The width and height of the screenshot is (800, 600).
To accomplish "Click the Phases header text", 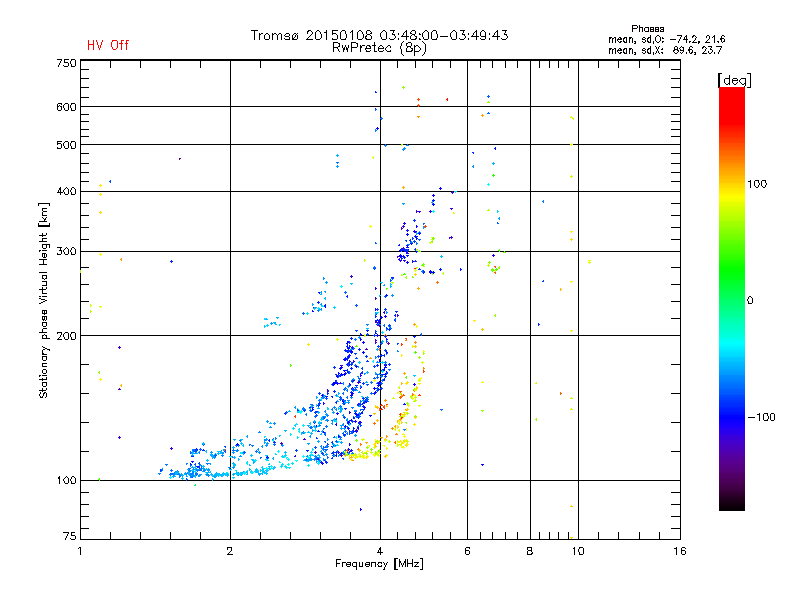I will point(647,29).
